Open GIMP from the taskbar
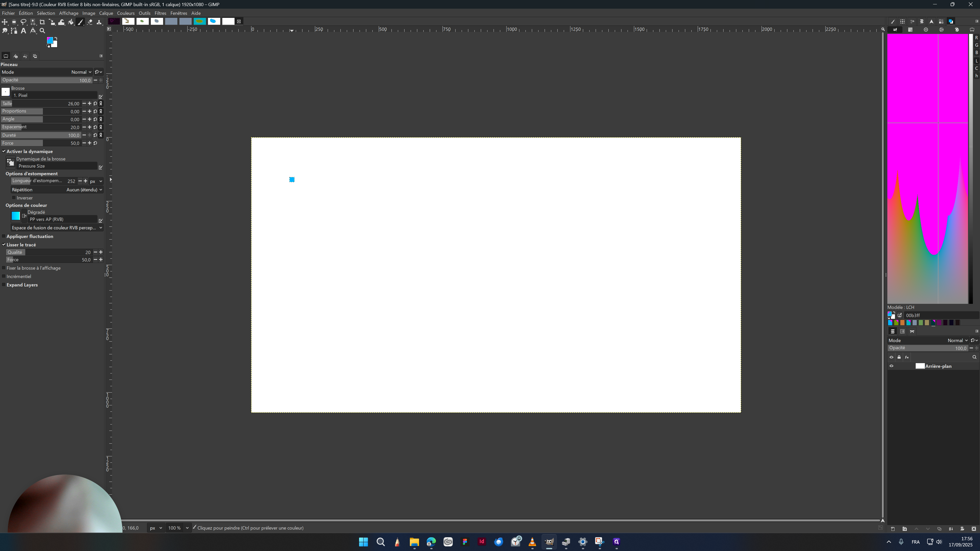The width and height of the screenshot is (980, 551). [x=549, y=542]
